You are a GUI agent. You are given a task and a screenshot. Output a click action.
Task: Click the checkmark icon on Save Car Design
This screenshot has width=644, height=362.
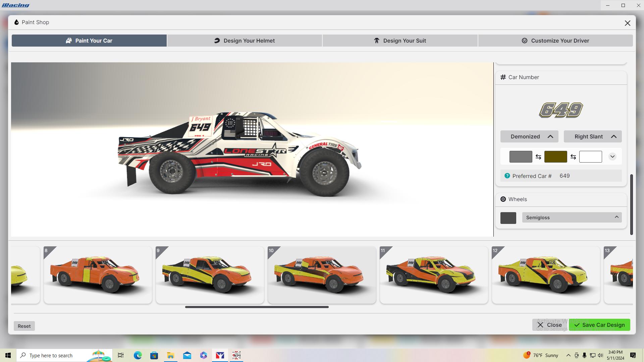578,325
